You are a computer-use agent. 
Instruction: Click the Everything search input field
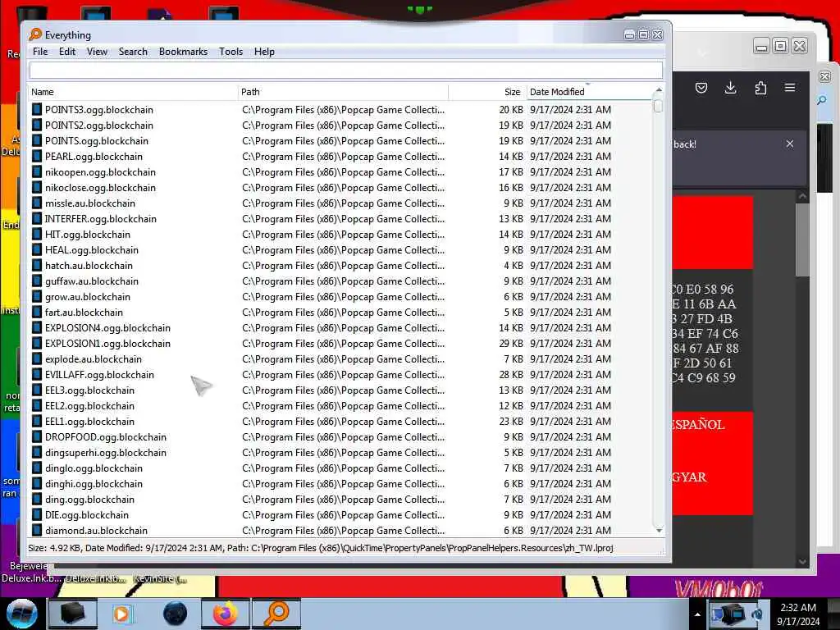[345, 71]
